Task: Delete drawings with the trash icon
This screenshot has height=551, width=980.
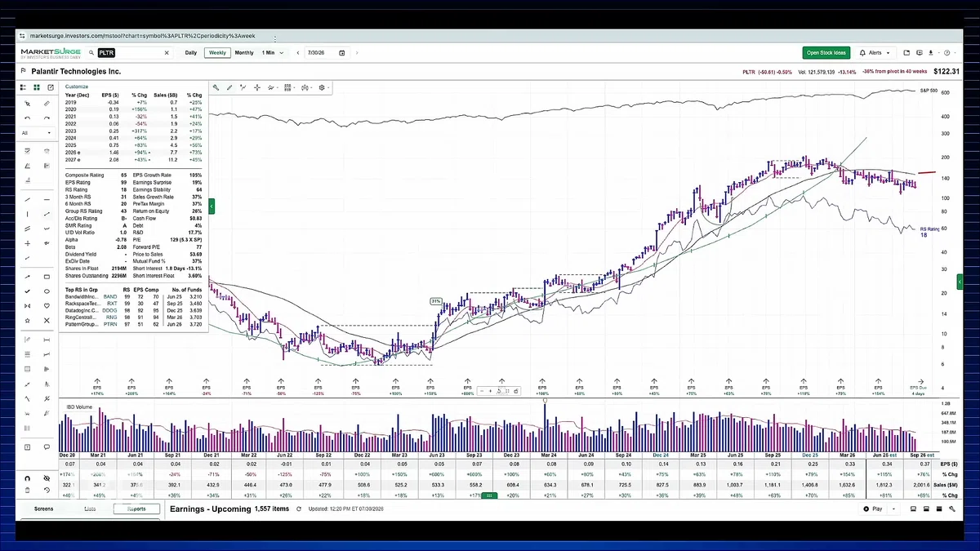Action: [x=27, y=491]
